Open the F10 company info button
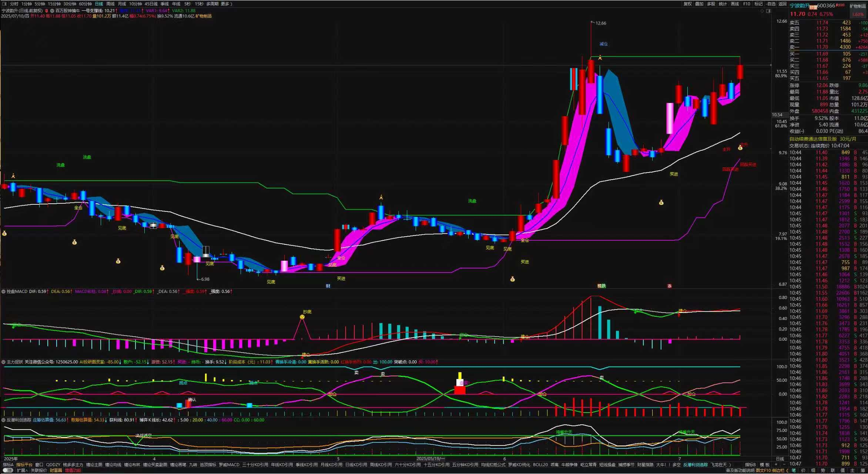This screenshot has height=474, width=868. pyautogui.click(x=747, y=4)
